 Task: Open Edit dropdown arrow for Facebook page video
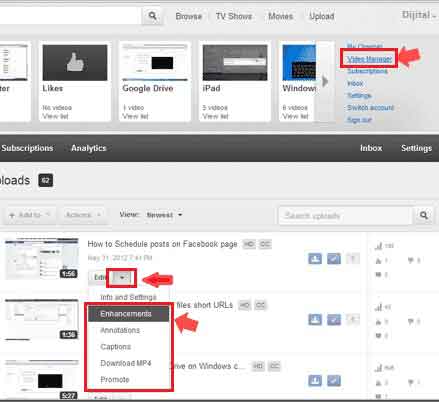tap(122, 277)
